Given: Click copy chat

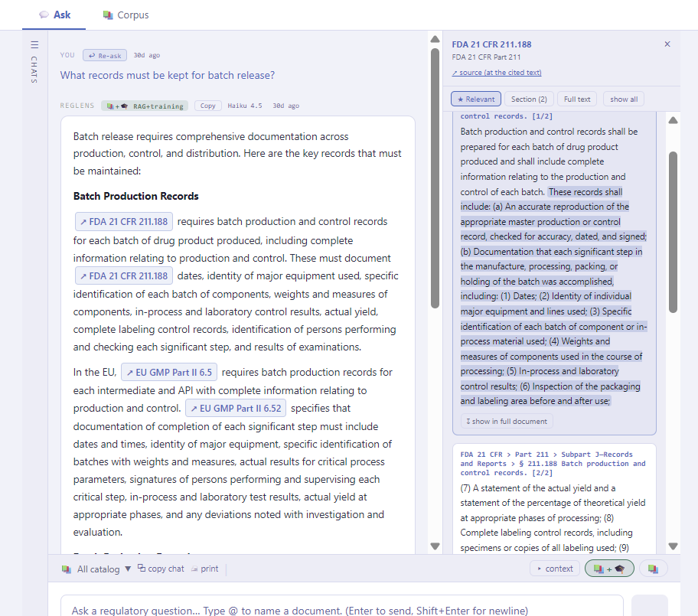Looking at the screenshot, I should pos(161,569).
